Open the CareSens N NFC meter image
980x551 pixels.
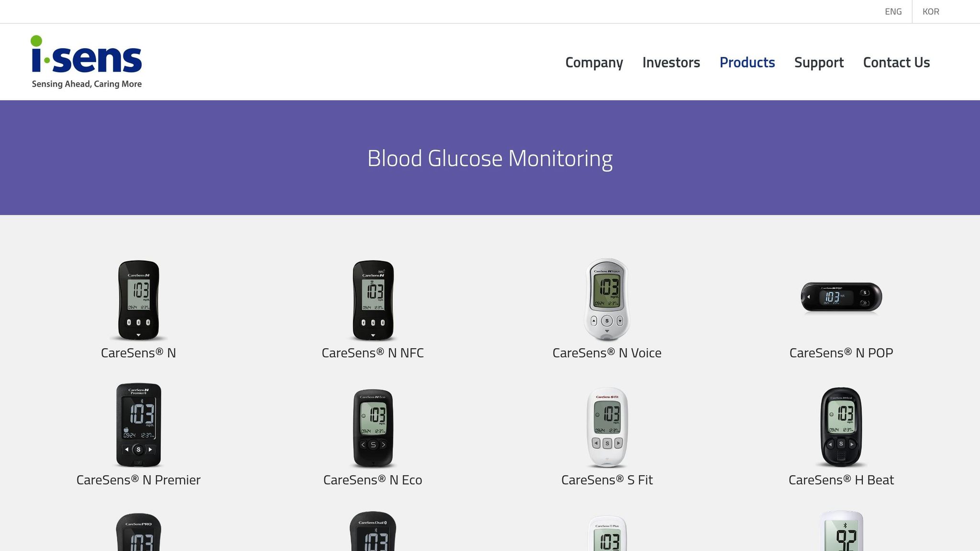point(373,300)
